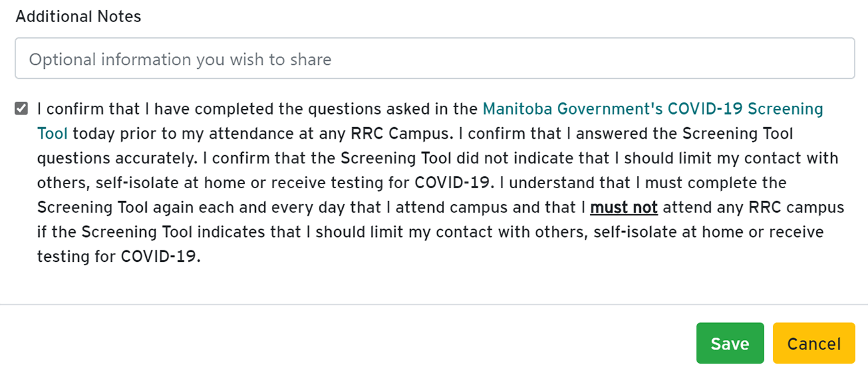Click "Optional information you wish to share" placeholder

pos(180,60)
